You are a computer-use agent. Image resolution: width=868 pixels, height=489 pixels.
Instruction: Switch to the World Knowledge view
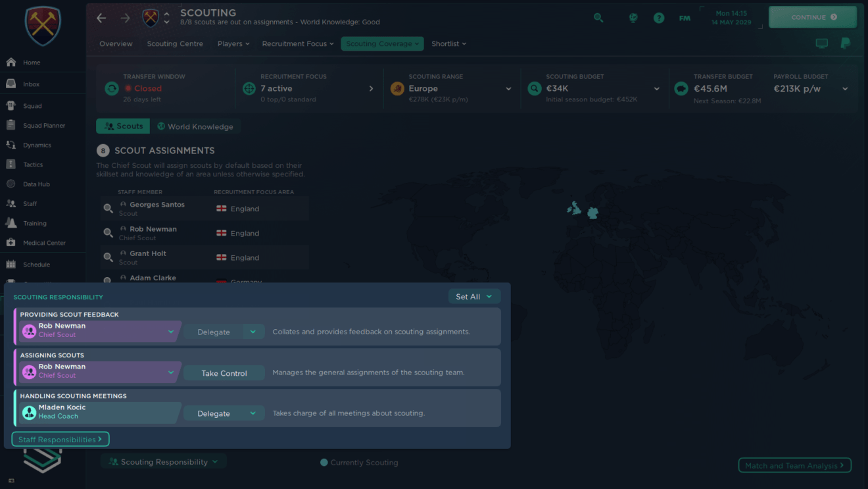[195, 126]
